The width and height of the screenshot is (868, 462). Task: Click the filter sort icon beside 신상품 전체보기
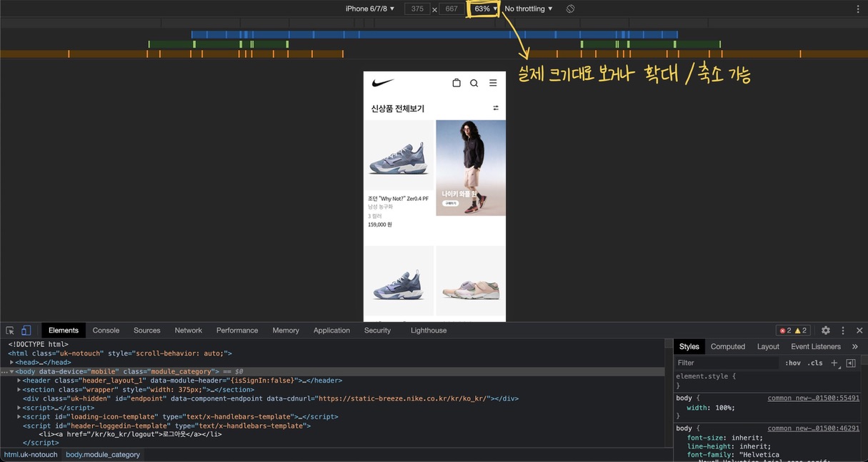click(496, 108)
